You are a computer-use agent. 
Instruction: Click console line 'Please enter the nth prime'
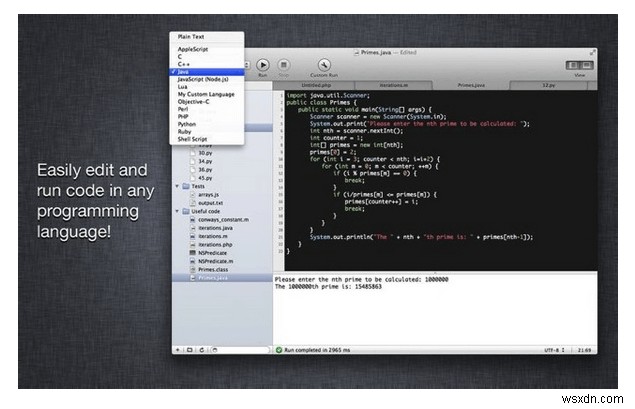[361, 279]
